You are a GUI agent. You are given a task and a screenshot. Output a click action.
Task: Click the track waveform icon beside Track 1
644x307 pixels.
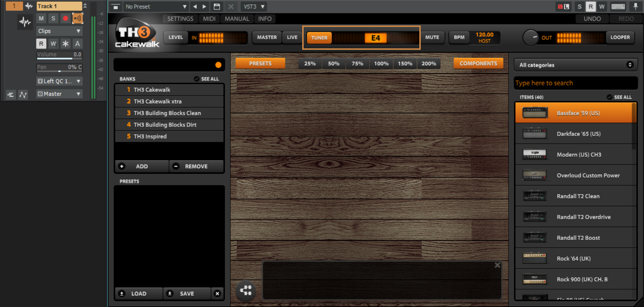pos(29,6)
